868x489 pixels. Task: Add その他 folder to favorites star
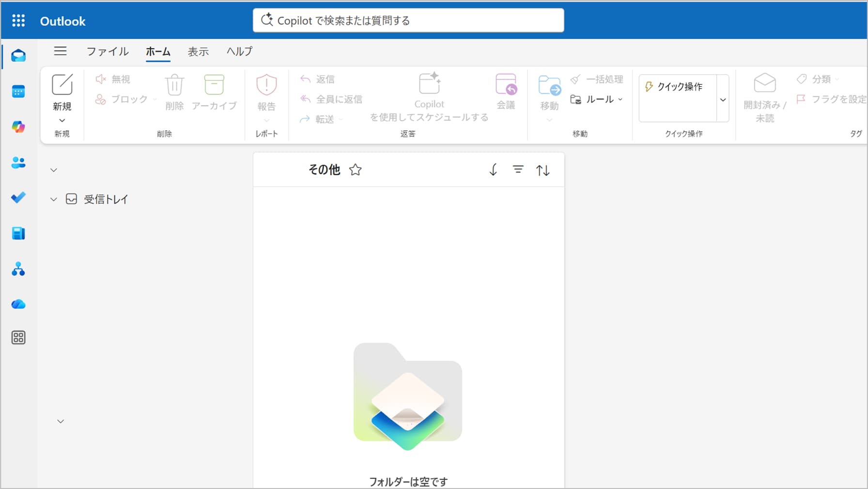(355, 170)
